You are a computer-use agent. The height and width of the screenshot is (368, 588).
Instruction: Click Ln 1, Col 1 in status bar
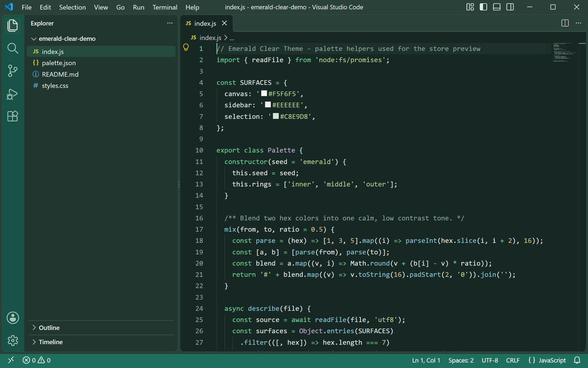[x=426, y=360]
